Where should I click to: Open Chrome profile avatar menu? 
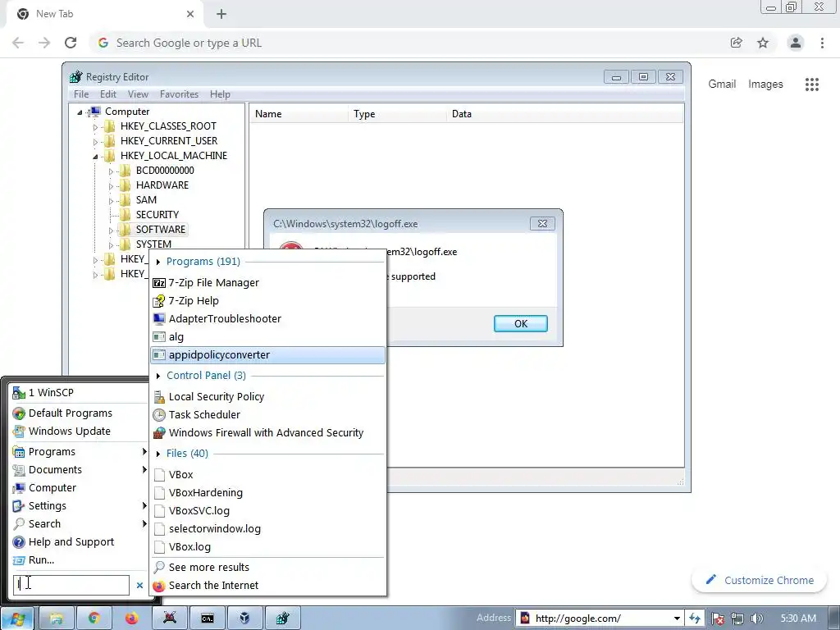click(x=796, y=43)
